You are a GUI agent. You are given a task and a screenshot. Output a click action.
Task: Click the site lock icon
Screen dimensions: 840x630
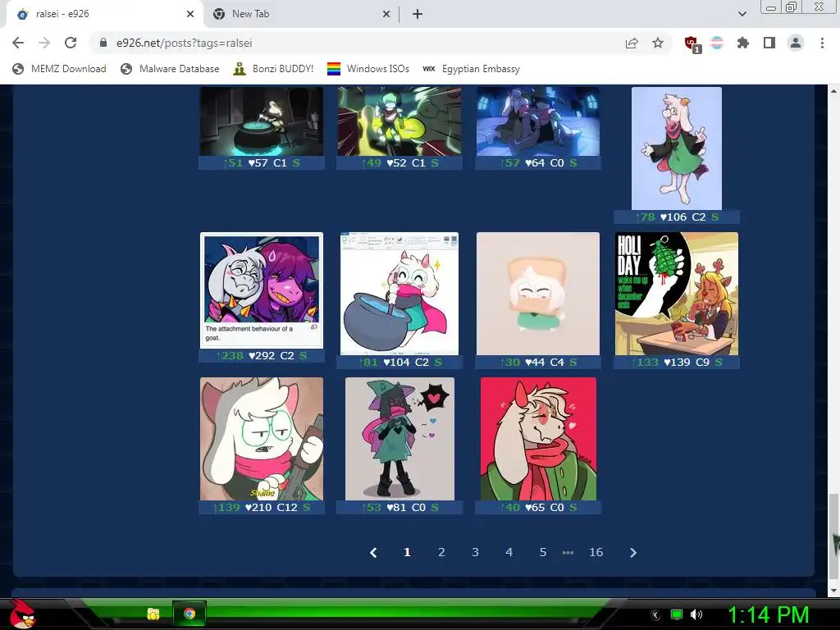coord(103,43)
